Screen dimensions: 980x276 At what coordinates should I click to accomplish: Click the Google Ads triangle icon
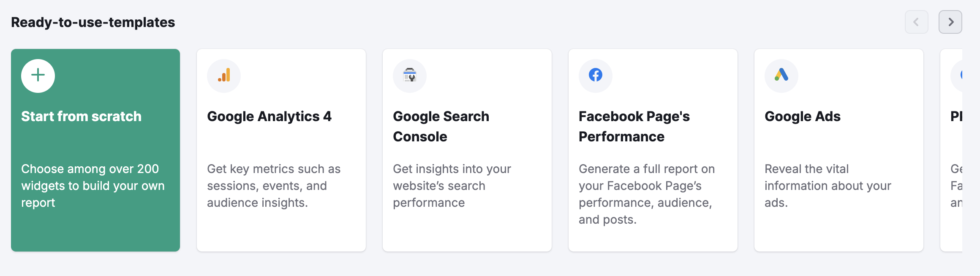pyautogui.click(x=781, y=76)
